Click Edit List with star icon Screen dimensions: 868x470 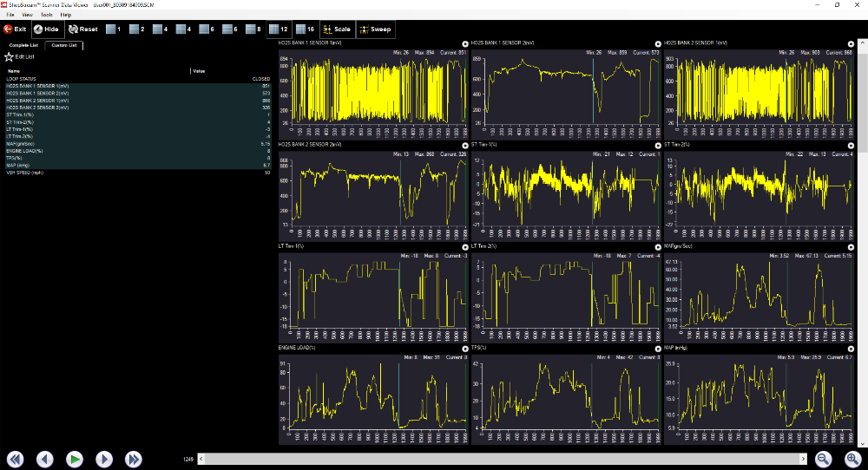(x=20, y=56)
